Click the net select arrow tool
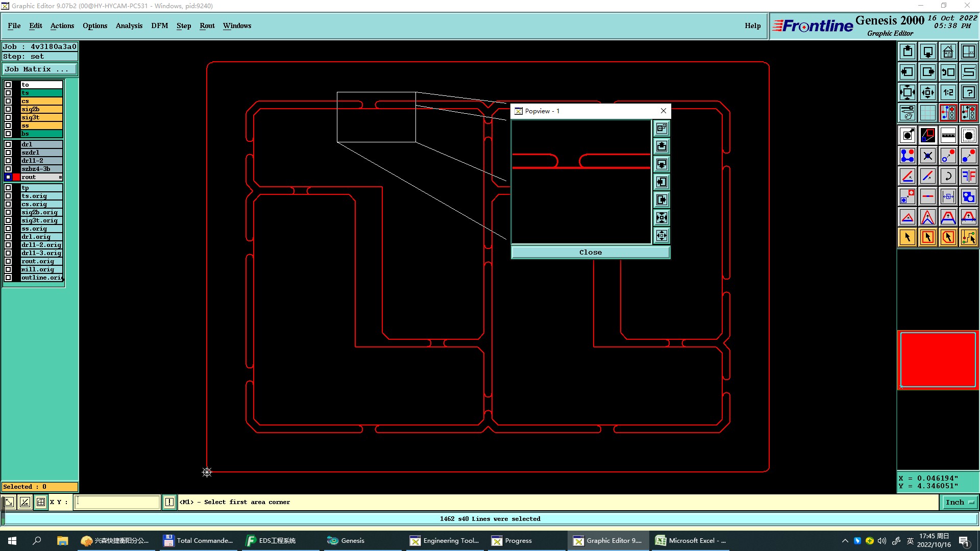This screenshot has width=980, height=551. 968,237
